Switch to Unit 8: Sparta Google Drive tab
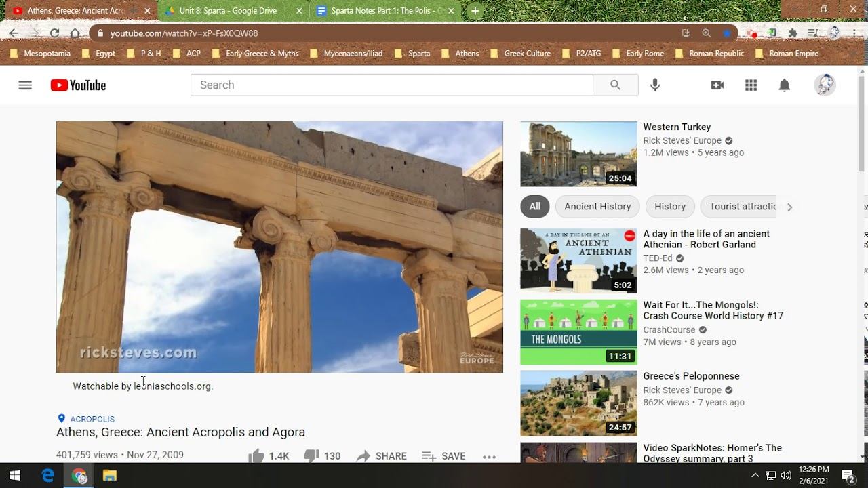The height and width of the screenshot is (488, 868). click(228, 11)
